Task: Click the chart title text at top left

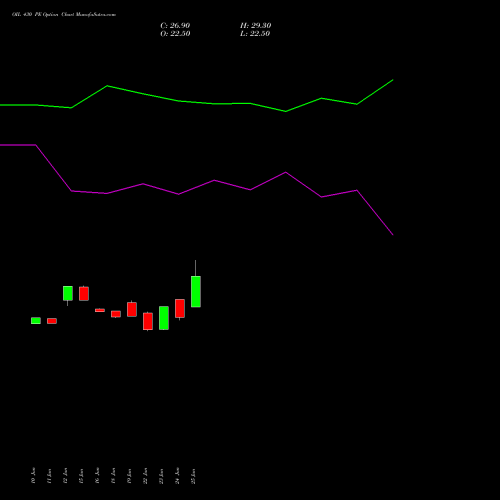Action: click(x=64, y=15)
